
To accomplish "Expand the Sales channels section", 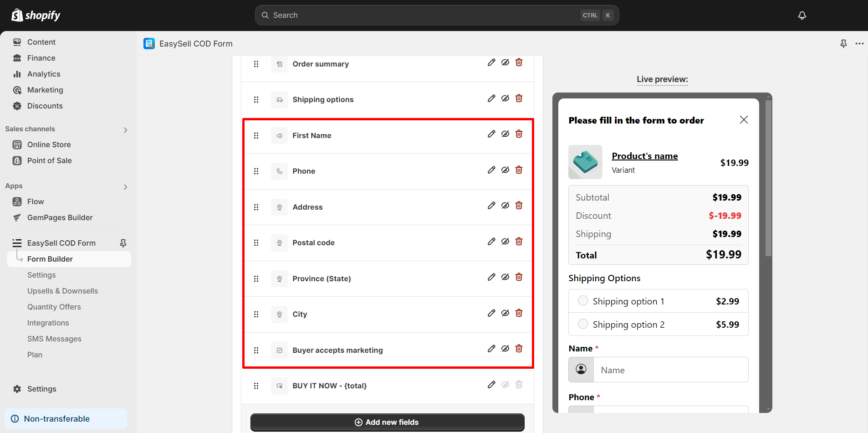I will pos(125,129).
